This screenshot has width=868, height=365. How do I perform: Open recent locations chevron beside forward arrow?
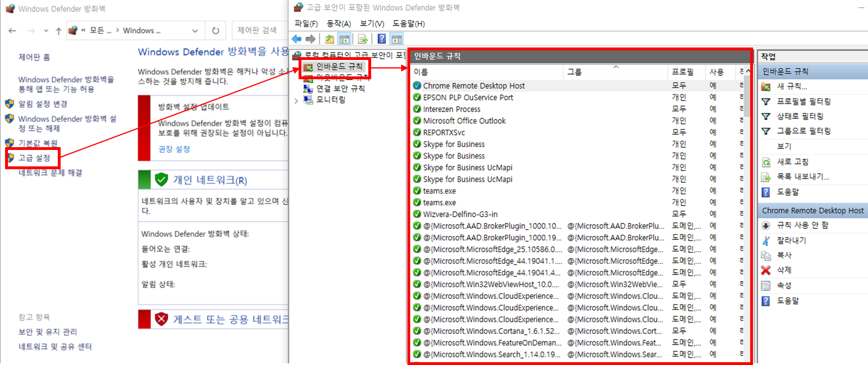tap(46, 31)
